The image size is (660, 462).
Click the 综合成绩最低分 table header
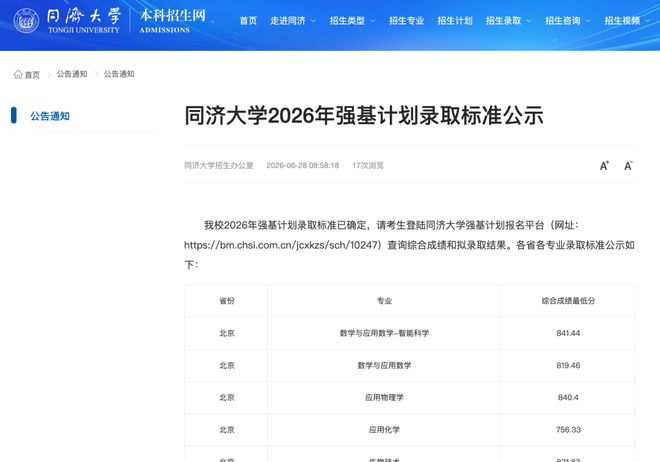(x=568, y=301)
